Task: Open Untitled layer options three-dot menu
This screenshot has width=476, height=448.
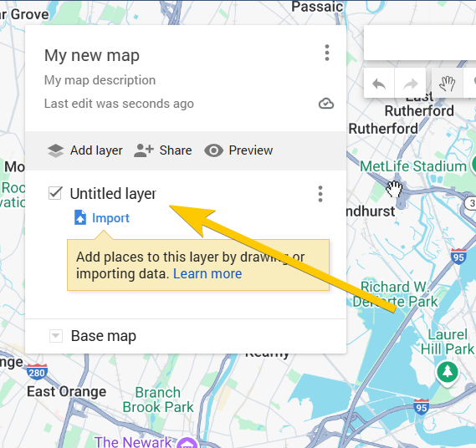Action: point(320,194)
